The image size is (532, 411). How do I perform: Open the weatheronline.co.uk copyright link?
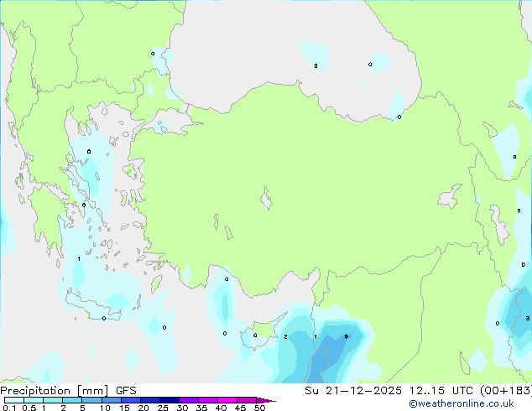click(x=462, y=403)
